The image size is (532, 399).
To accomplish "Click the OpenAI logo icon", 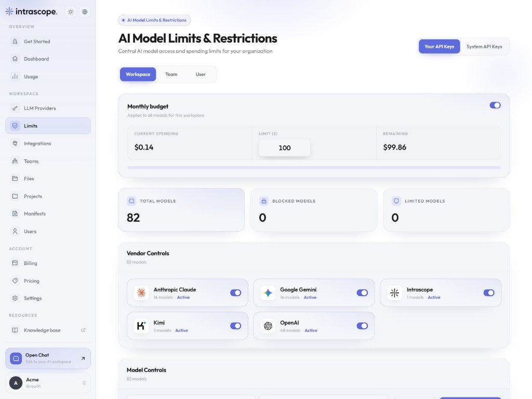I will [268, 326].
